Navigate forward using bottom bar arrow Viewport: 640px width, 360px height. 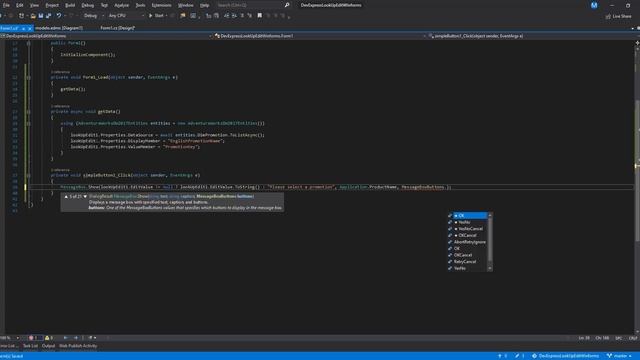[x=76, y=338]
